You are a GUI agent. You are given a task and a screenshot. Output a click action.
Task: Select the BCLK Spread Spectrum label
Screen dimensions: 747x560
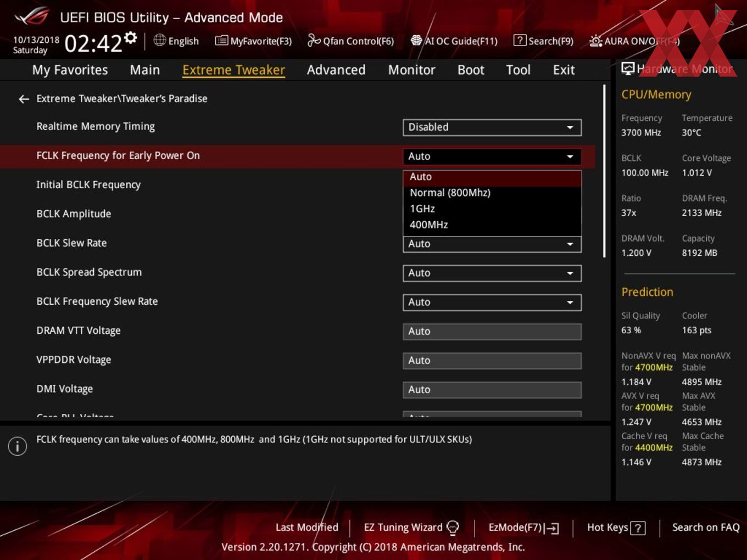[89, 272]
